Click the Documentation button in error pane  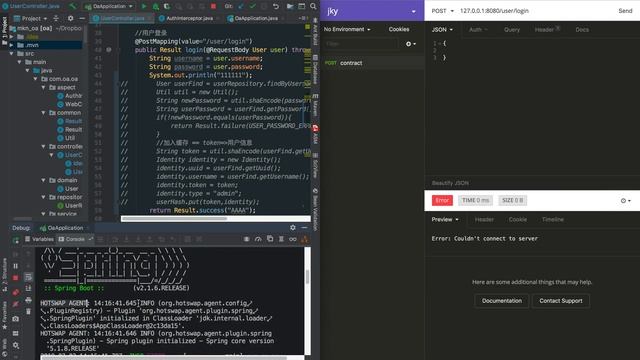pos(502,301)
